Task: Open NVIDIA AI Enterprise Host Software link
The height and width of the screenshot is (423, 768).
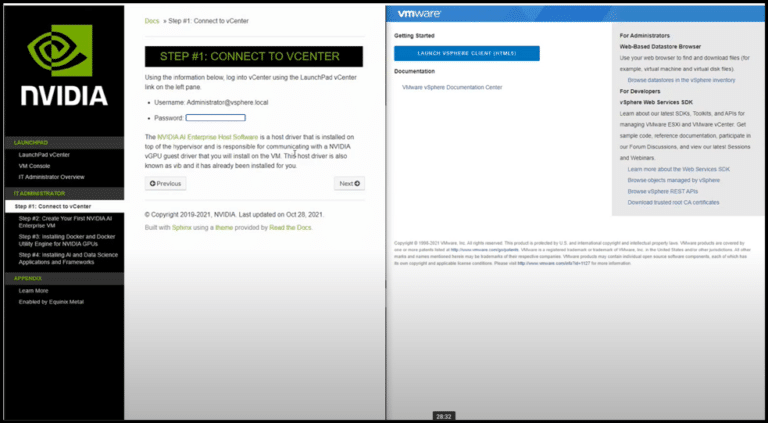Action: point(208,137)
